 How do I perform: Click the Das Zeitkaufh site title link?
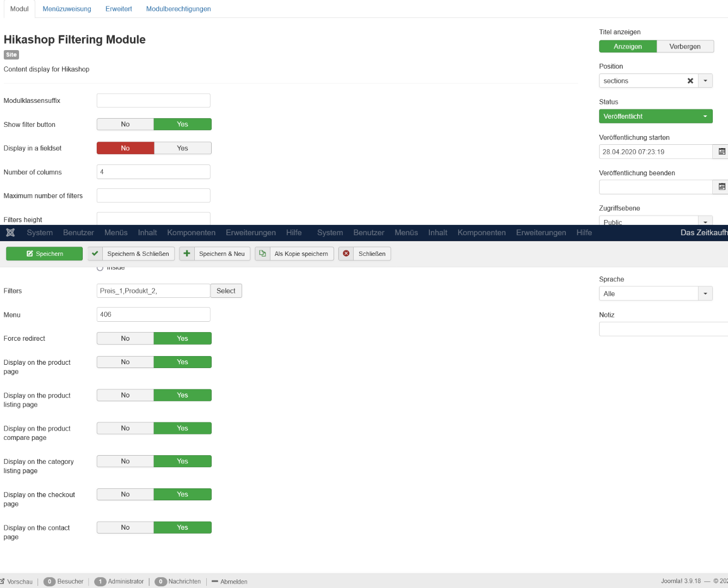coord(704,232)
